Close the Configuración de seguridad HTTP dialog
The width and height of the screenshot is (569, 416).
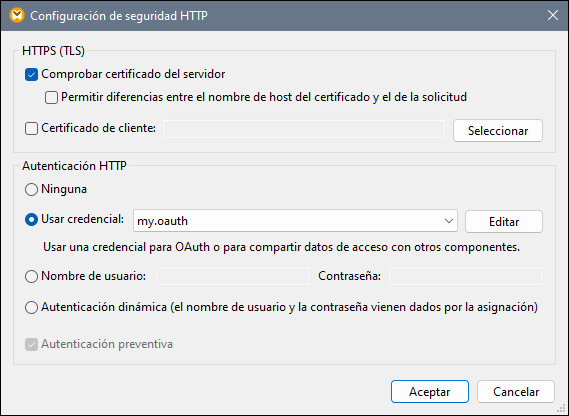[553, 15]
